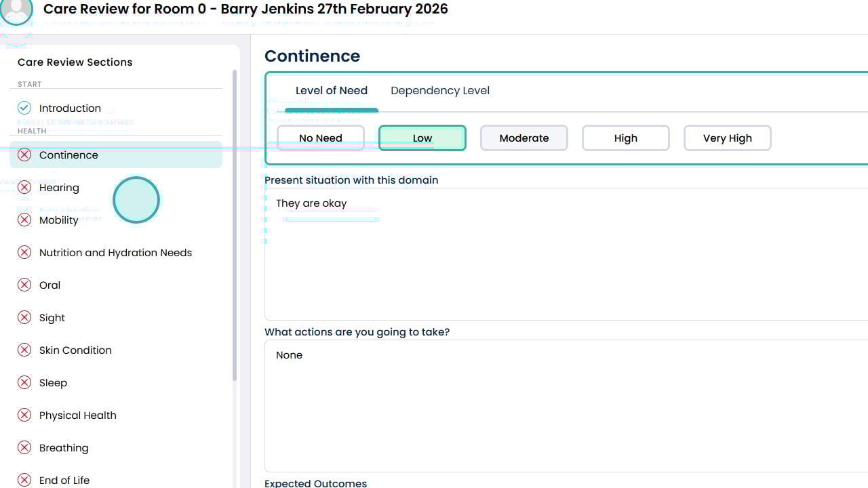
Task: Click the incomplete icon beside Oral
Action: click(x=24, y=285)
